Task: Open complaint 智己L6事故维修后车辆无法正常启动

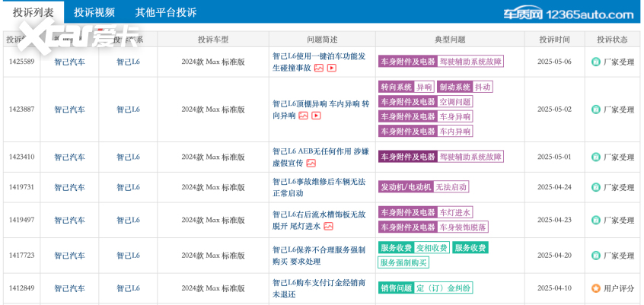Action: coord(319,187)
